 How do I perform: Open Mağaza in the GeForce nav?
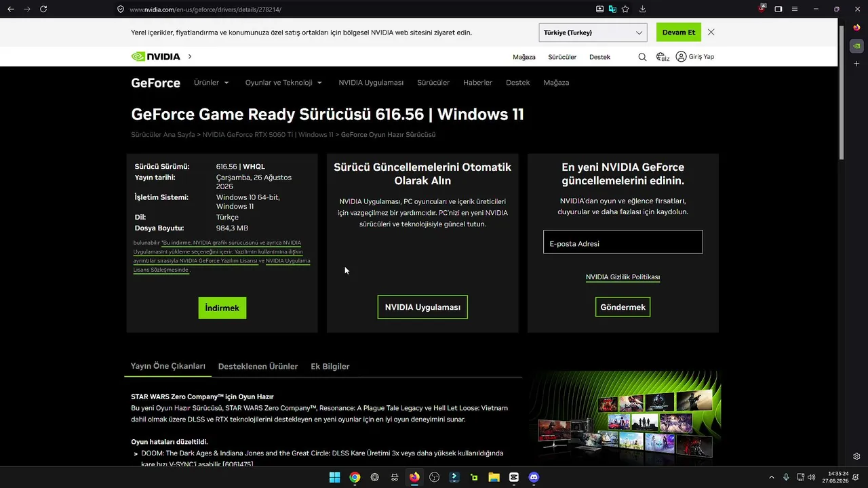point(556,83)
